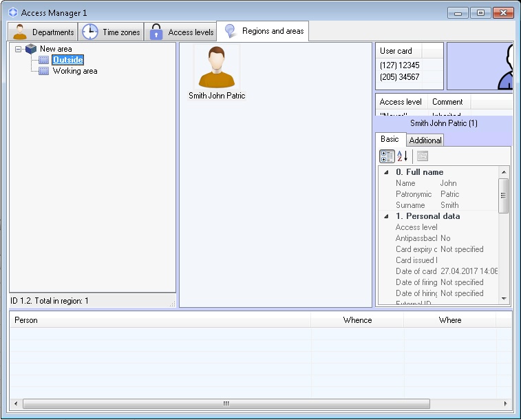Toggle categorized property view
The width and height of the screenshot is (521, 420).
(x=387, y=156)
